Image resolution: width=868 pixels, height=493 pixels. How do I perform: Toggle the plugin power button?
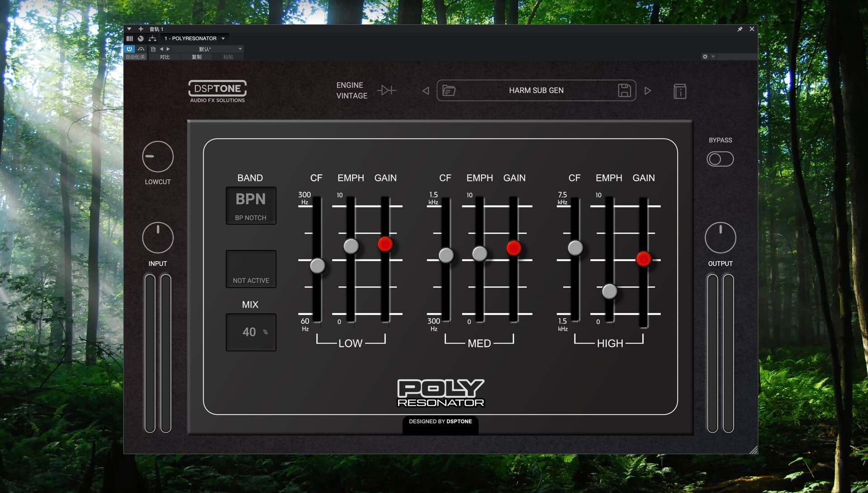tap(129, 49)
